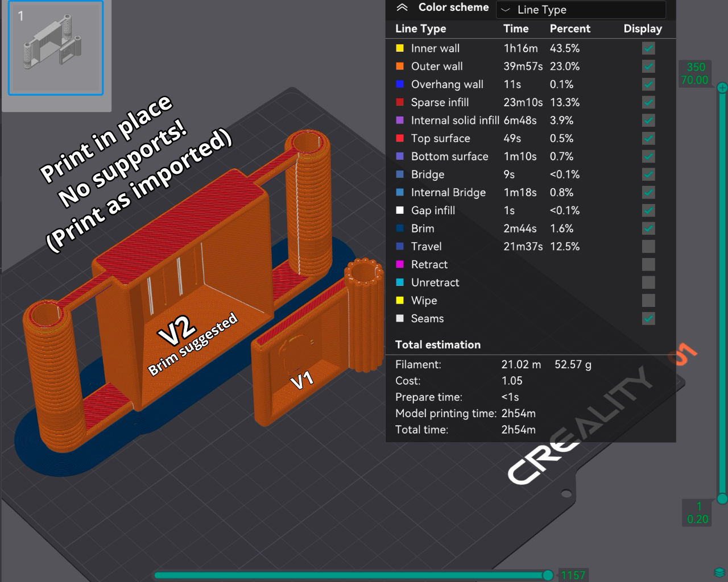Click the magenta Retract color swatch
Viewport: 728px width, 582px height.
point(400,265)
